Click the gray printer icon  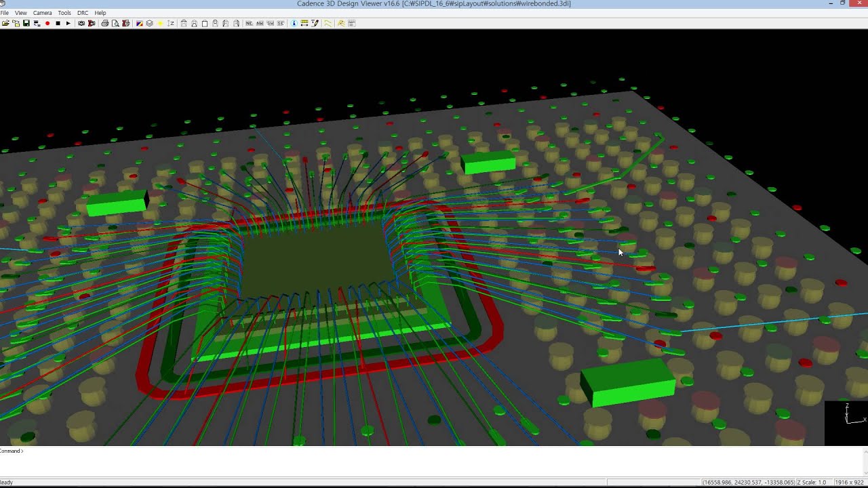pos(105,23)
